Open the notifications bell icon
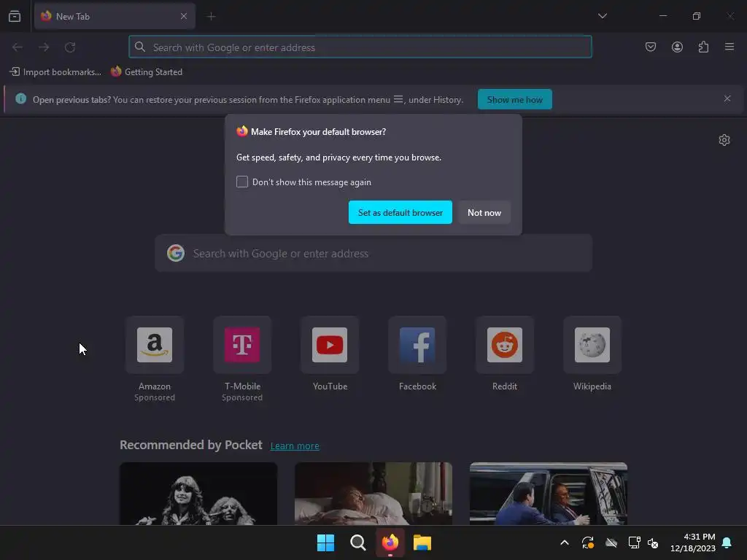This screenshot has height=560, width=747. pos(727,542)
